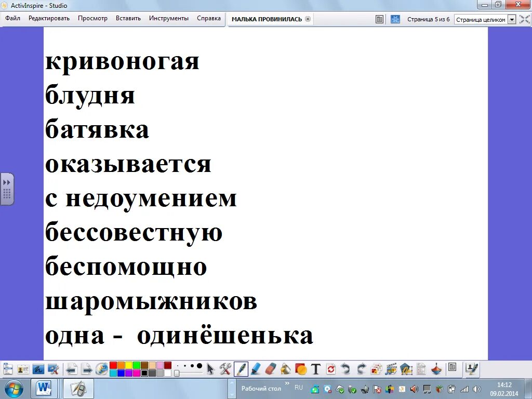Click the word бессовестную on the page
Image resolution: width=532 pixels, height=399 pixels.
point(134,233)
